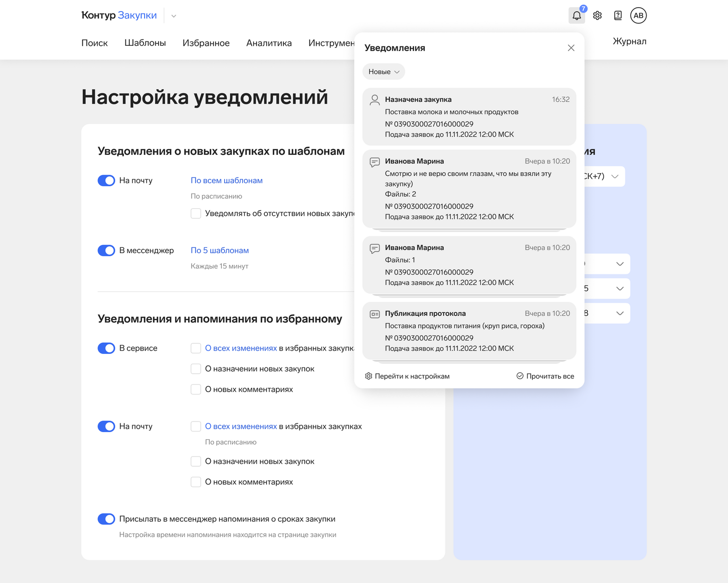728x583 pixels.
Task: Click the comment icon on the notification with Файлы: 1
Action: (x=375, y=248)
